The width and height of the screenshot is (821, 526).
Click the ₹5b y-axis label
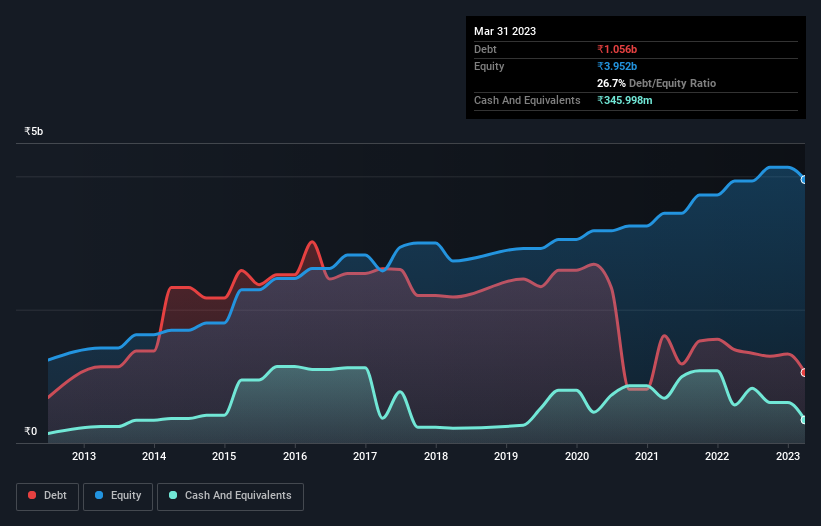coord(34,131)
